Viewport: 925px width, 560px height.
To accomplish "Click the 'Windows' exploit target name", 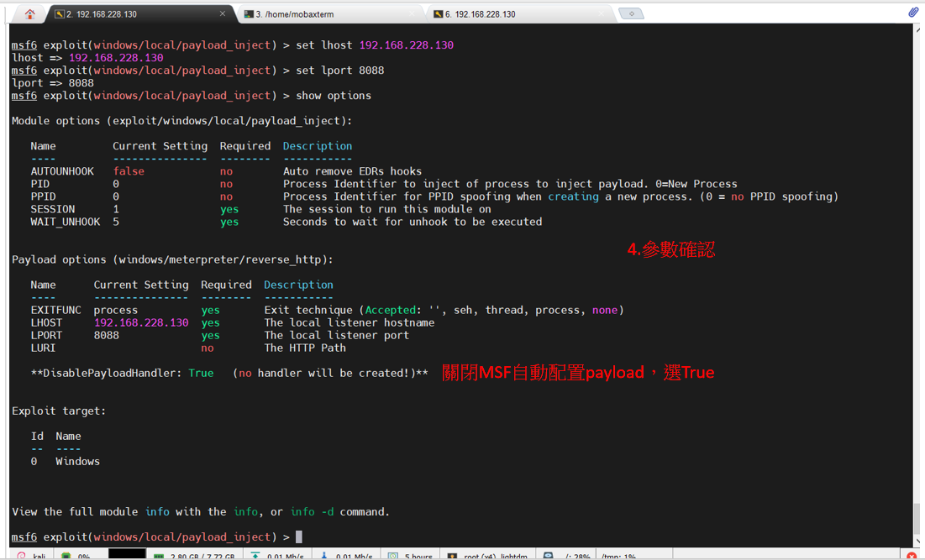I will click(78, 462).
